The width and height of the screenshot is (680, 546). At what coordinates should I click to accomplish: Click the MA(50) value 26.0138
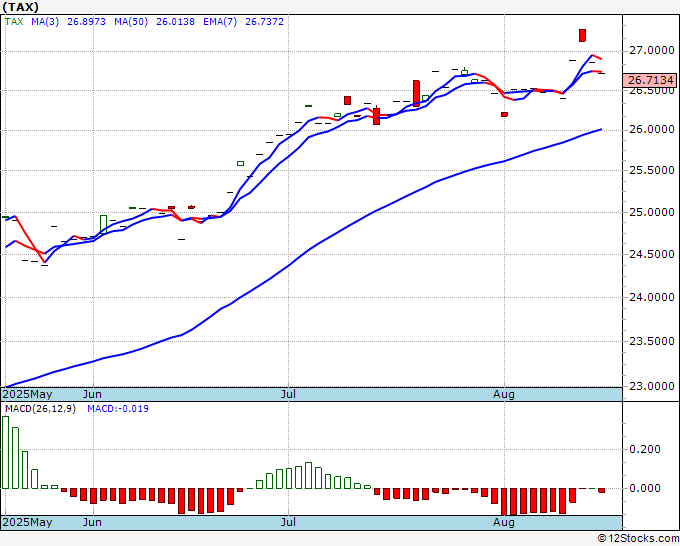click(175, 22)
